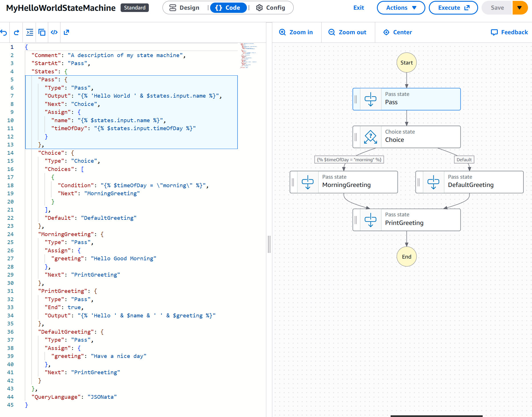Screen dimensions: 532x417
Task: Copy the code to clipboard
Action: 42,32
